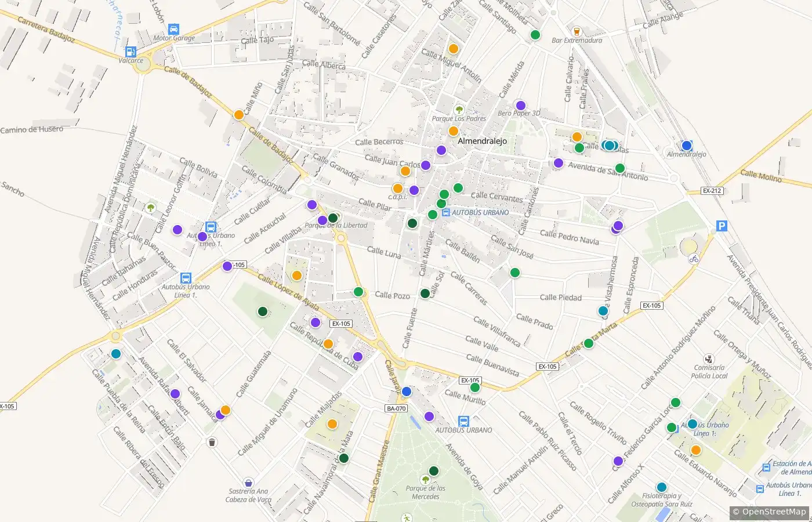Image resolution: width=812 pixels, height=522 pixels.
Task: Open the Sastrería Ana Cabeza de Vaca shop icon
Action: [248, 483]
